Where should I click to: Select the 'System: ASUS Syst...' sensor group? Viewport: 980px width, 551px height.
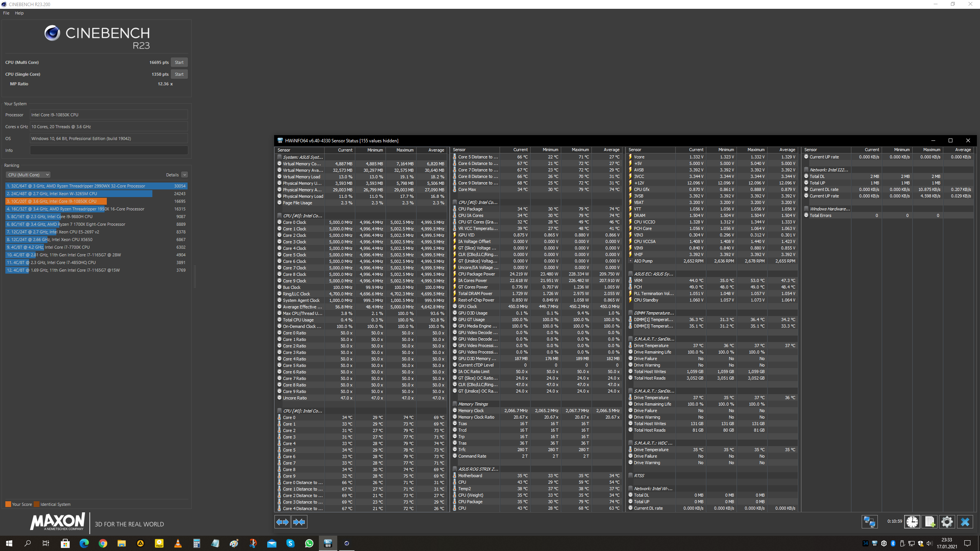pyautogui.click(x=361, y=157)
